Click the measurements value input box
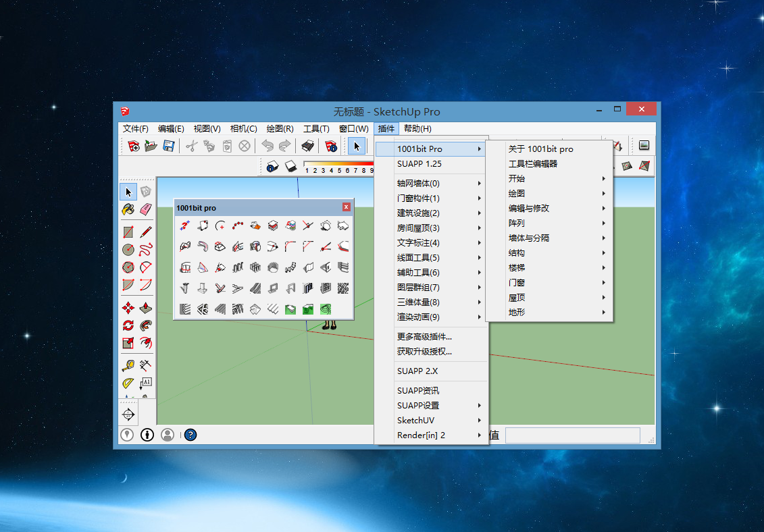Viewport: 764px width, 532px height. point(573,435)
